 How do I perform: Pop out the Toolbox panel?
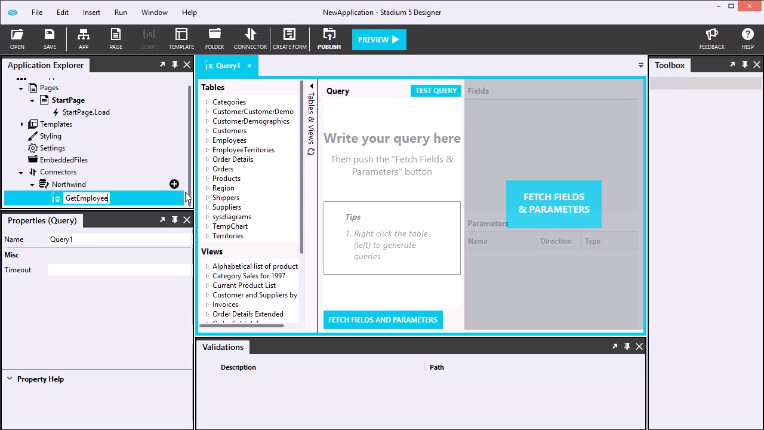click(732, 65)
